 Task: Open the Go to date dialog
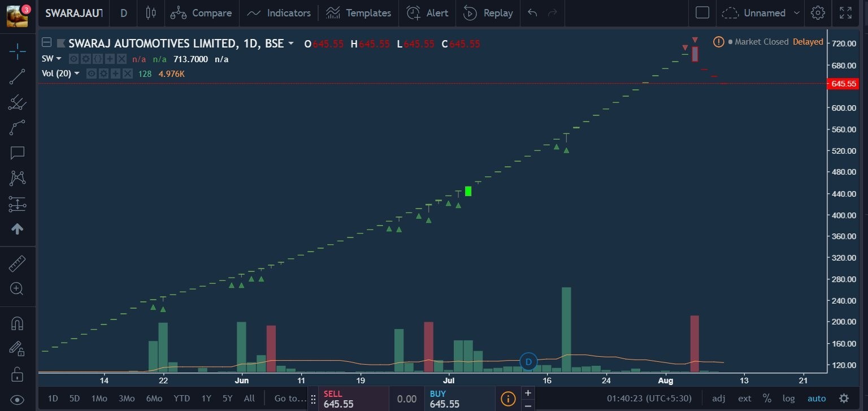click(x=290, y=399)
